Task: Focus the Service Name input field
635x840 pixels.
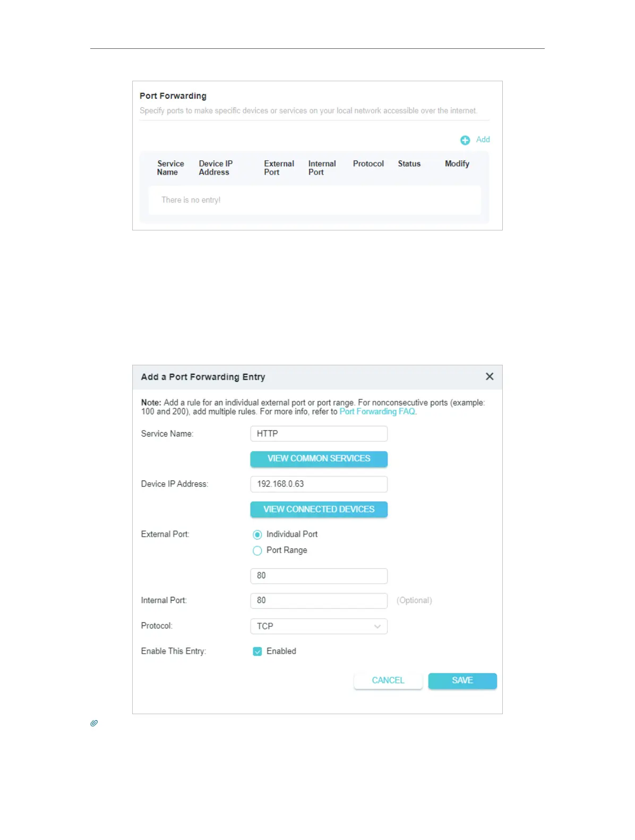Action: click(319, 434)
